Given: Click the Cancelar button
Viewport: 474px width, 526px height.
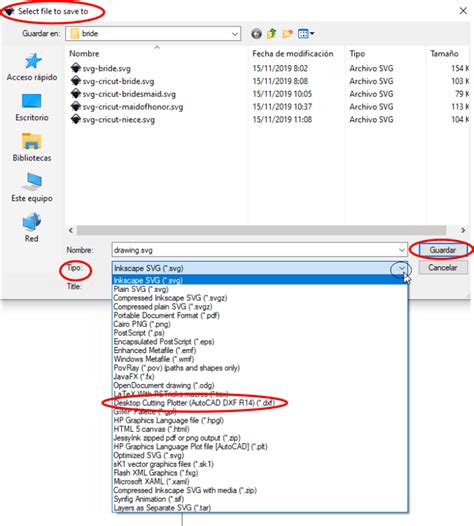Looking at the screenshot, I should (x=442, y=267).
